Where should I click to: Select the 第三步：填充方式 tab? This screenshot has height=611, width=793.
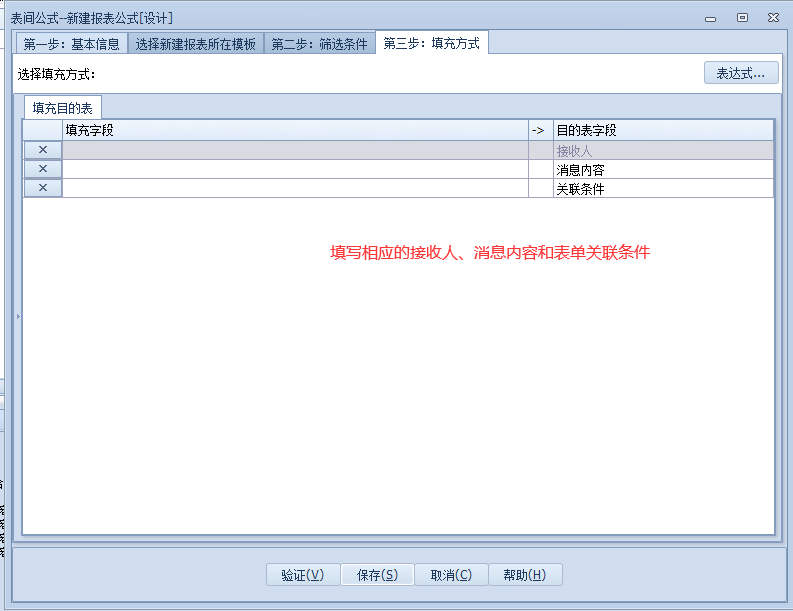(432, 43)
